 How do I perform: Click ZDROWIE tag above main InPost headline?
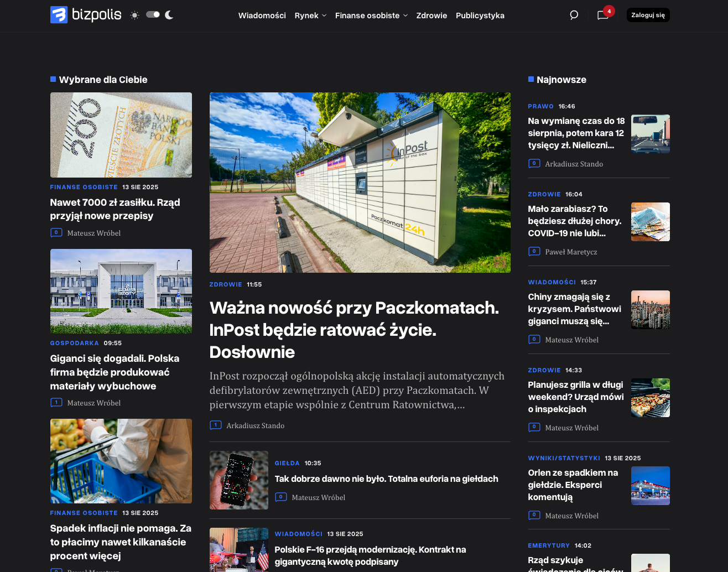226,284
